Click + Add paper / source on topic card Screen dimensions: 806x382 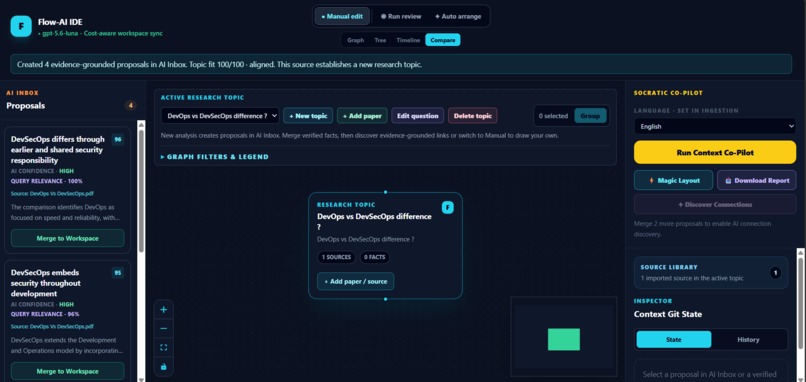tap(356, 281)
